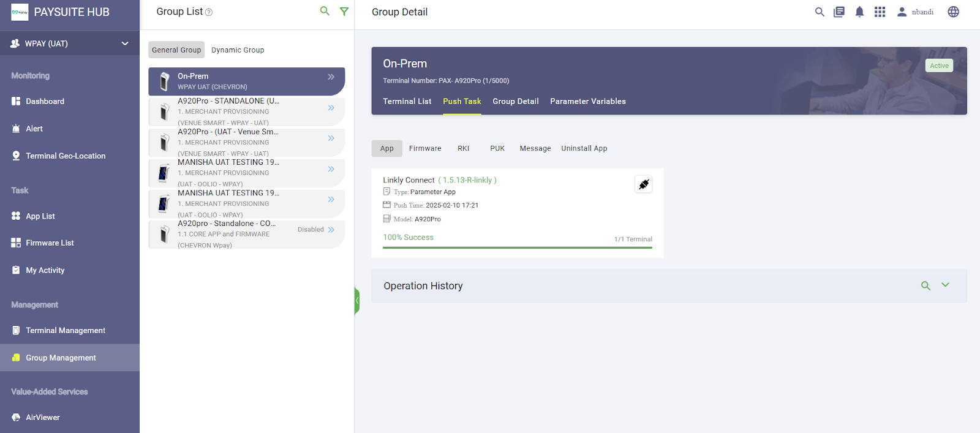Screen dimensions: 980x433
Task: Click the header search icon
Action: (x=820, y=12)
